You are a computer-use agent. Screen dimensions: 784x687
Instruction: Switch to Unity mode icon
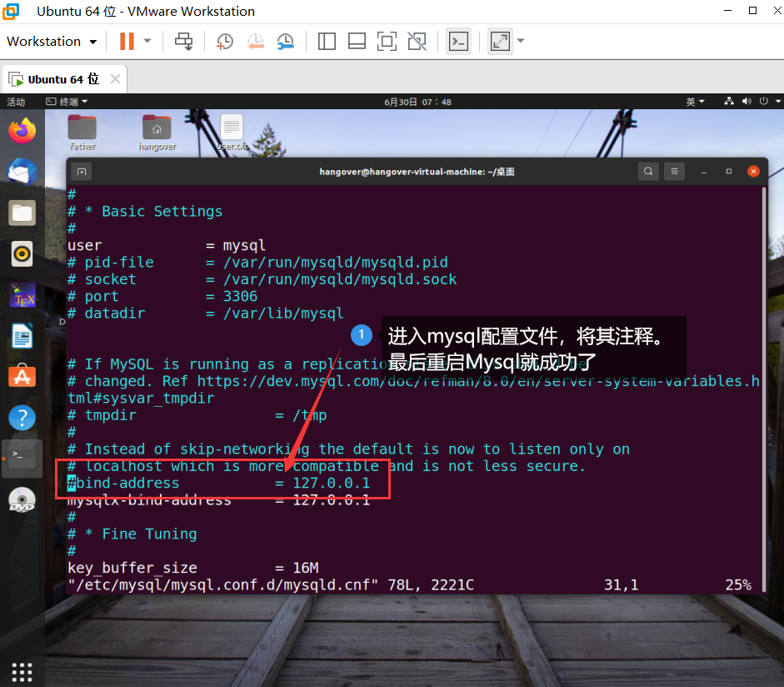point(417,42)
